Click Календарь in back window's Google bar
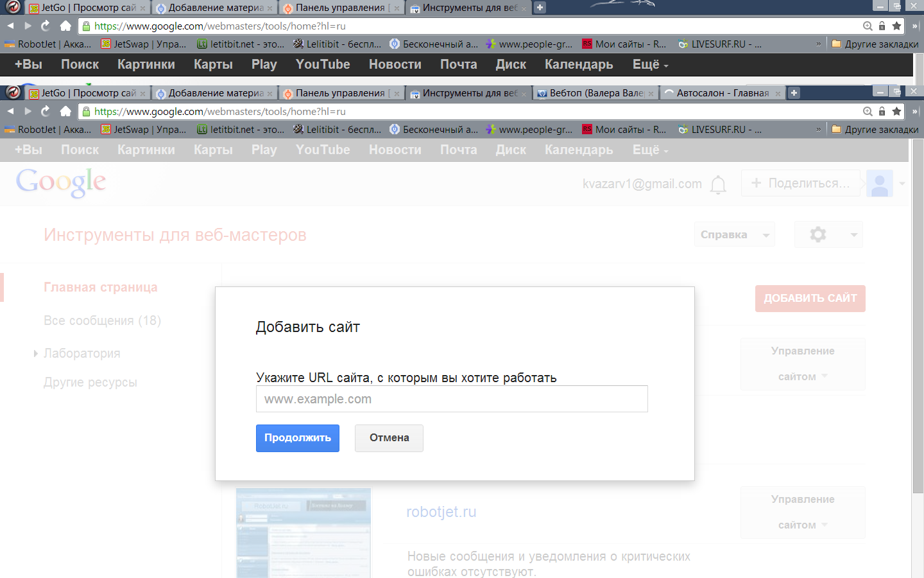 (579, 64)
